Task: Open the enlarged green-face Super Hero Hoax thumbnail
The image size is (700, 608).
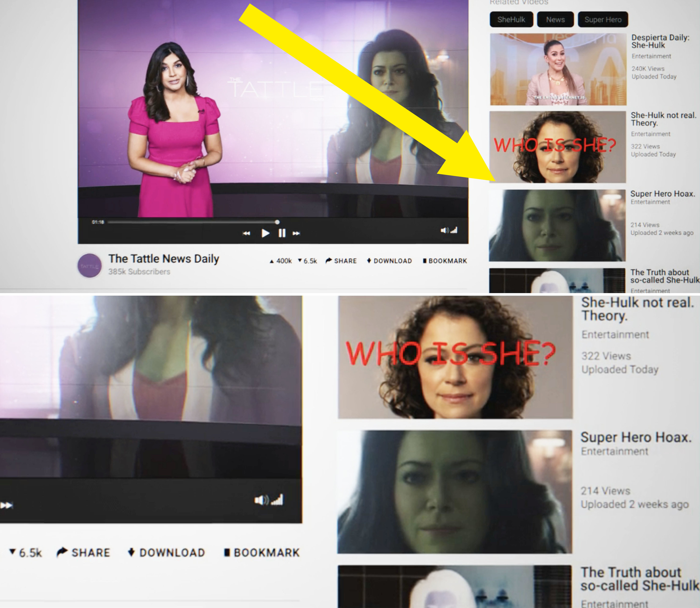Action: click(455, 492)
